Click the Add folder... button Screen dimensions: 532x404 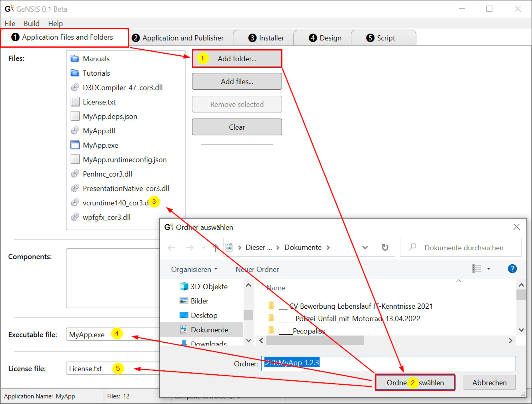(237, 58)
